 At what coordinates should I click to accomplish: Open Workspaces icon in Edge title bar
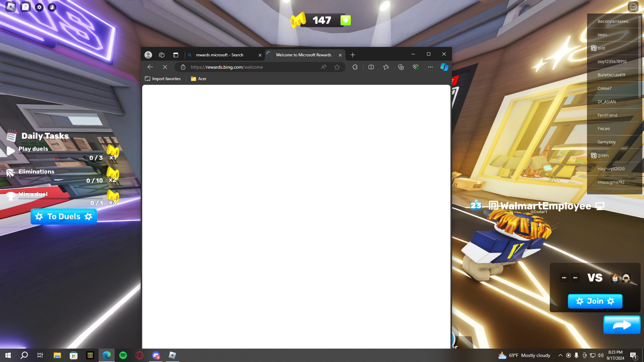[x=162, y=55]
